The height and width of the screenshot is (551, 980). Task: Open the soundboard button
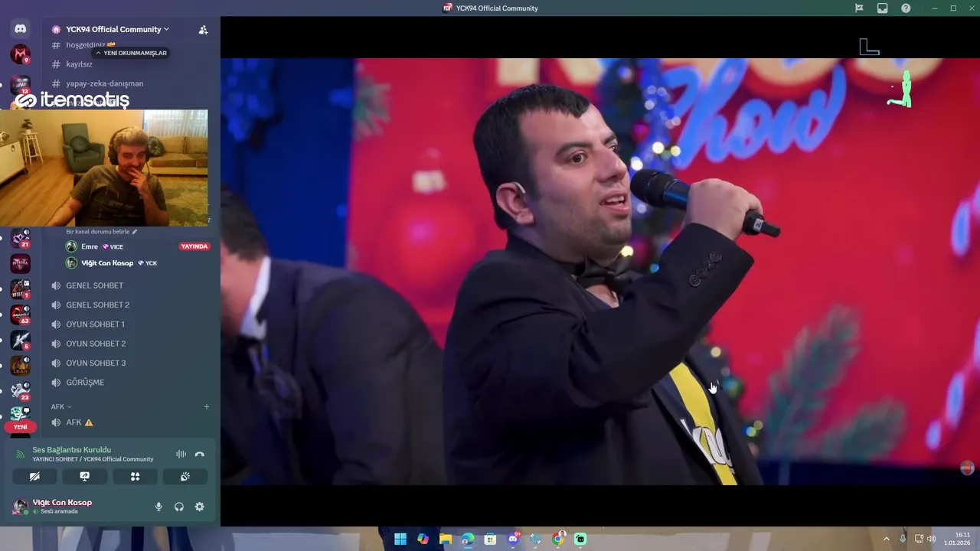[x=185, y=476]
